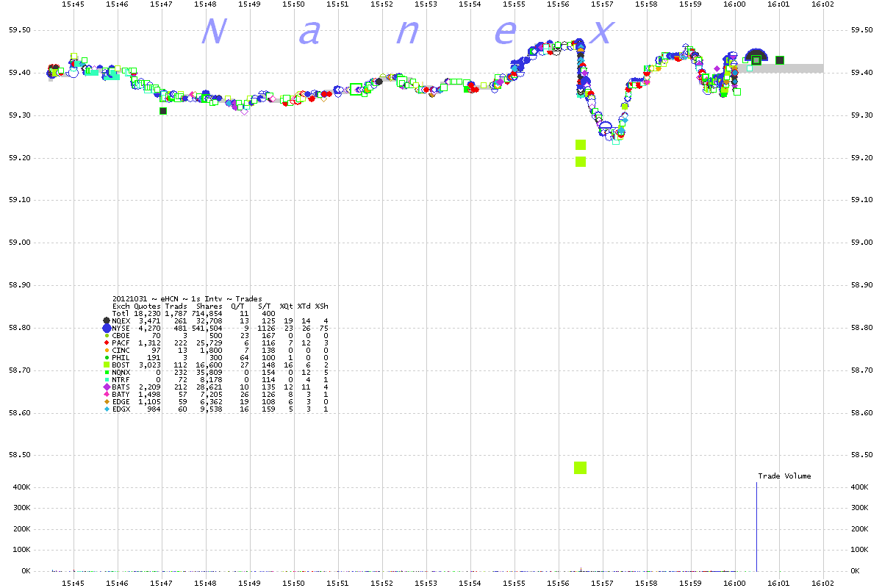Click the aqua NTRF square legend marker

(107, 379)
